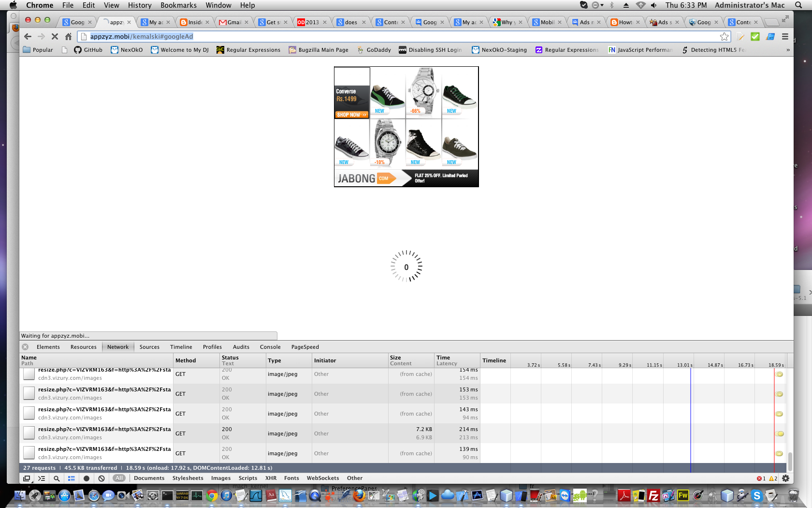Filter network requests by XHR
Image resolution: width=812 pixels, height=508 pixels.
[x=271, y=478]
